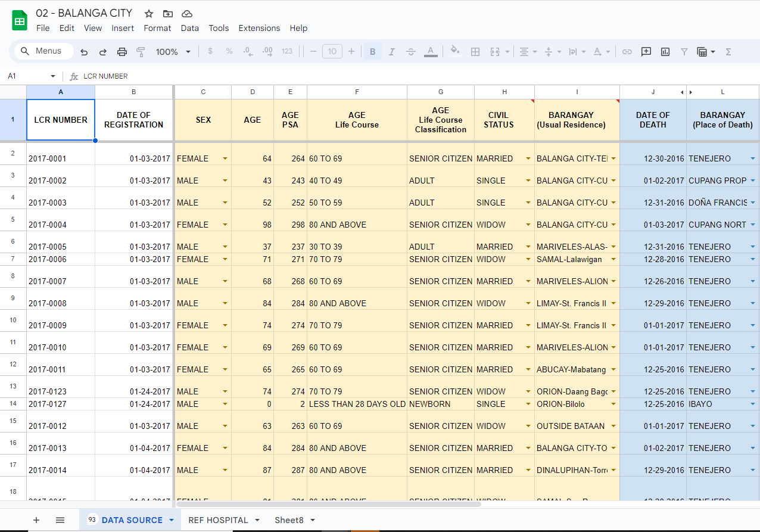Viewport: 760px width, 532px height.
Task: Toggle Strikethrough formatting
Action: pyautogui.click(x=411, y=52)
